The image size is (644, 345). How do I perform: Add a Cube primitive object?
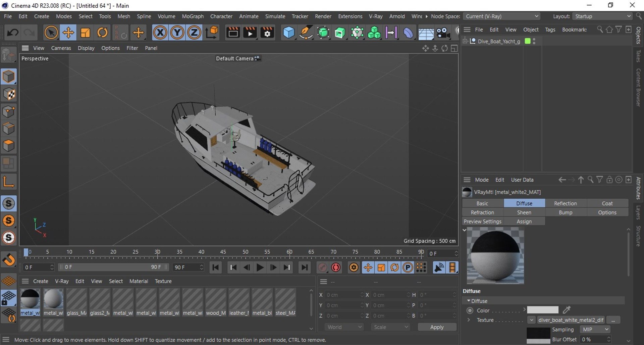point(289,33)
